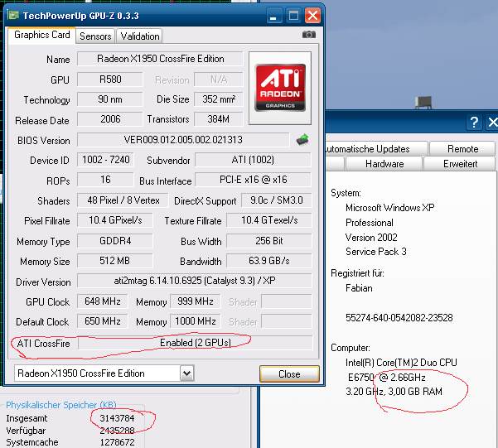This screenshot has width=498, height=448.
Task: Click the GPU-Z title bar app icon
Action: (x=13, y=15)
